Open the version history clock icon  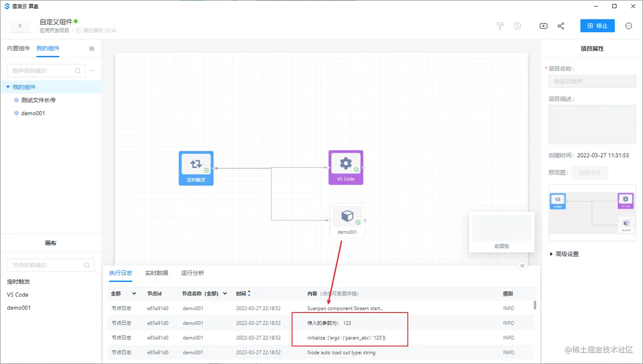click(517, 26)
